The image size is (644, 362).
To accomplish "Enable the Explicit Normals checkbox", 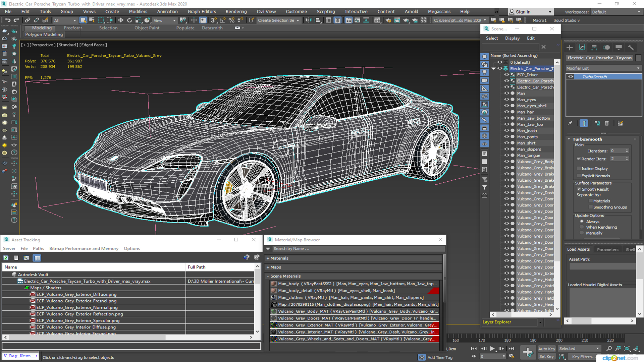I will tap(579, 176).
